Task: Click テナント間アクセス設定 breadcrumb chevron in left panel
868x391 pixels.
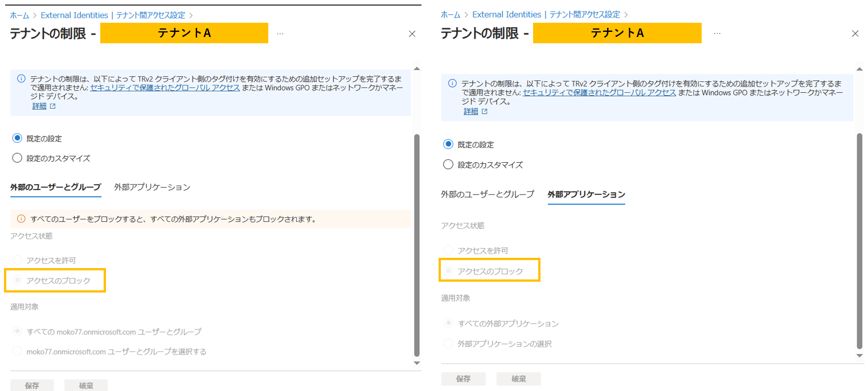Action: coord(191,15)
